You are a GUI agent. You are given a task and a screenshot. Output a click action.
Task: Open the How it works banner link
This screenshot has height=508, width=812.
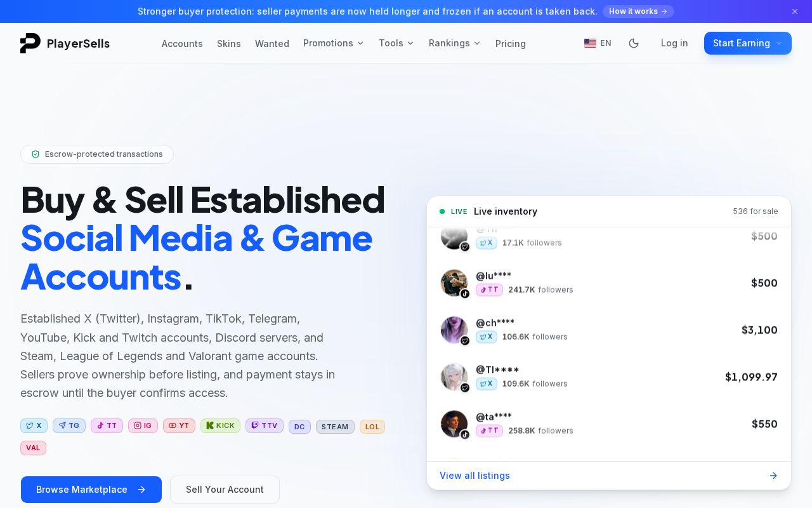pyautogui.click(x=638, y=11)
